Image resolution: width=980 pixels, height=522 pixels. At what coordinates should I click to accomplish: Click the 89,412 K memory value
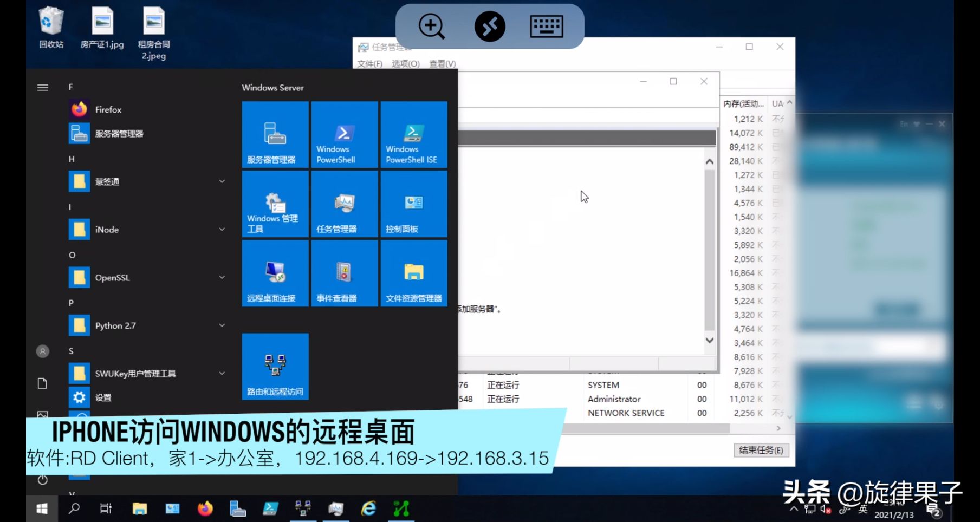tap(745, 147)
